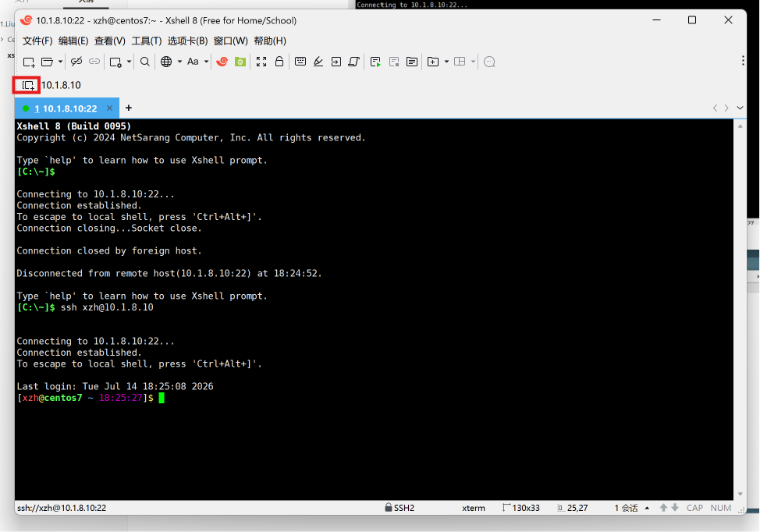Click the Encoding globe icon

[166, 62]
